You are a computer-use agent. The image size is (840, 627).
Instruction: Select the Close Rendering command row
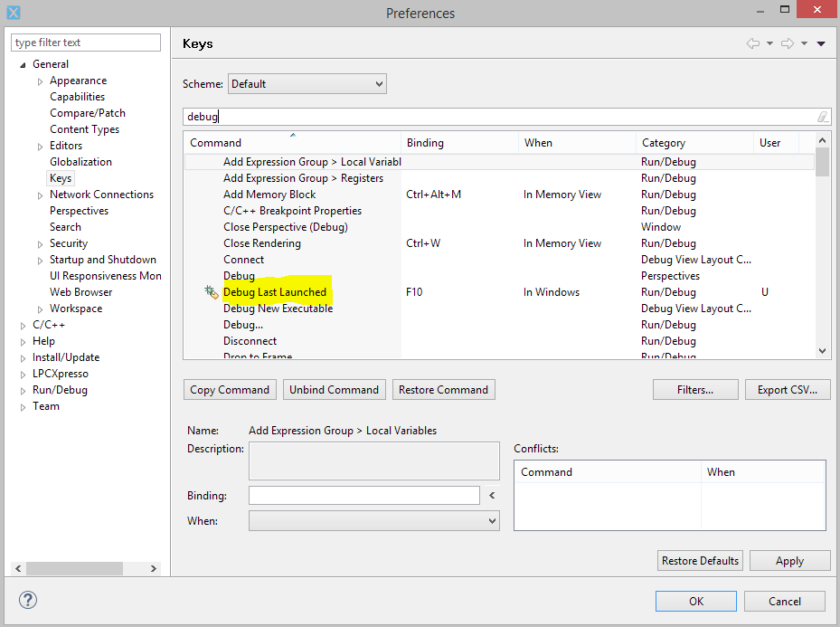pyautogui.click(x=499, y=243)
